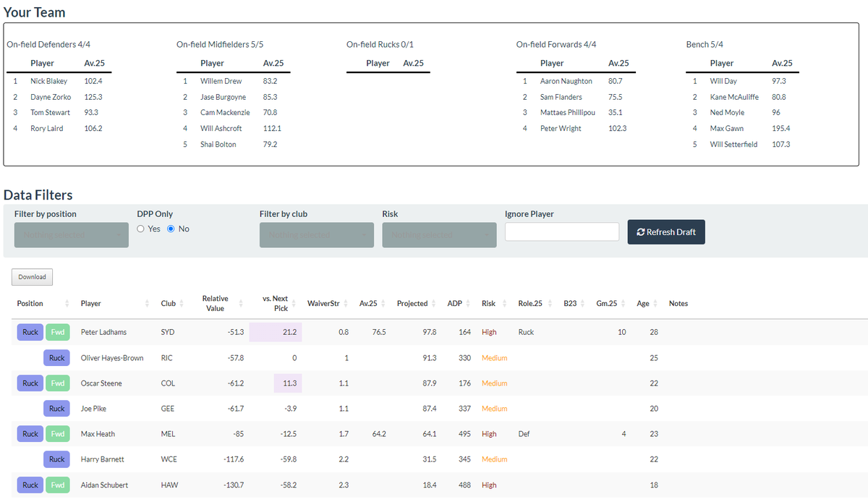
Task: Click Ruck badge on Aidan Schubert row
Action: click(30, 485)
